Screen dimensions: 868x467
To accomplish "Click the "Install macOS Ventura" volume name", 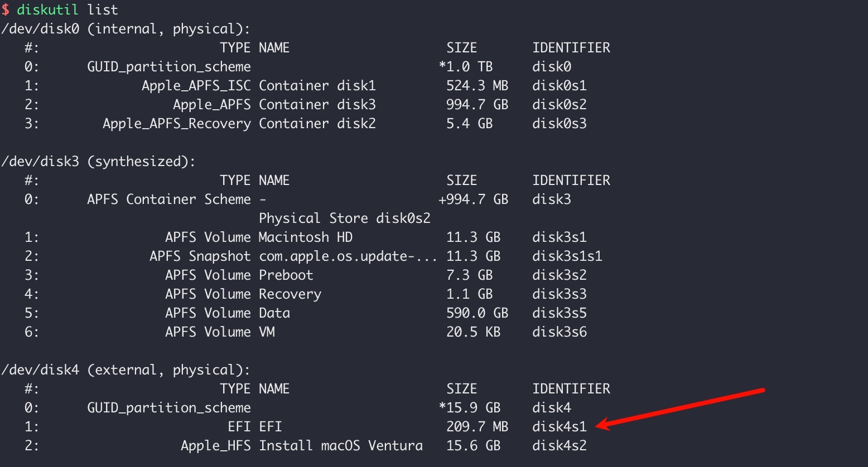I will pos(341,446).
